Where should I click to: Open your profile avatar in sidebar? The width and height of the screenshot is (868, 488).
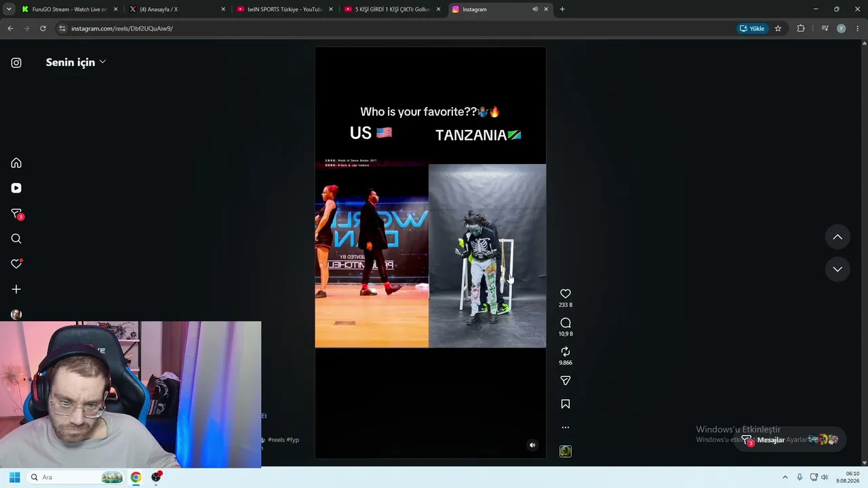(x=16, y=314)
